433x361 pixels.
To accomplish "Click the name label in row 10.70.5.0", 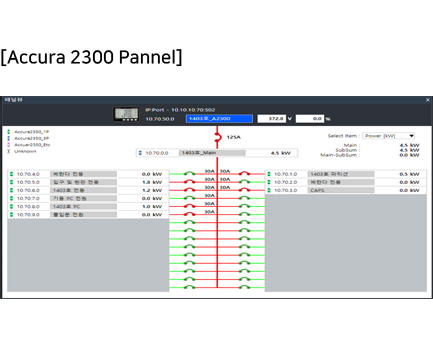I will pyautogui.click(x=83, y=182).
